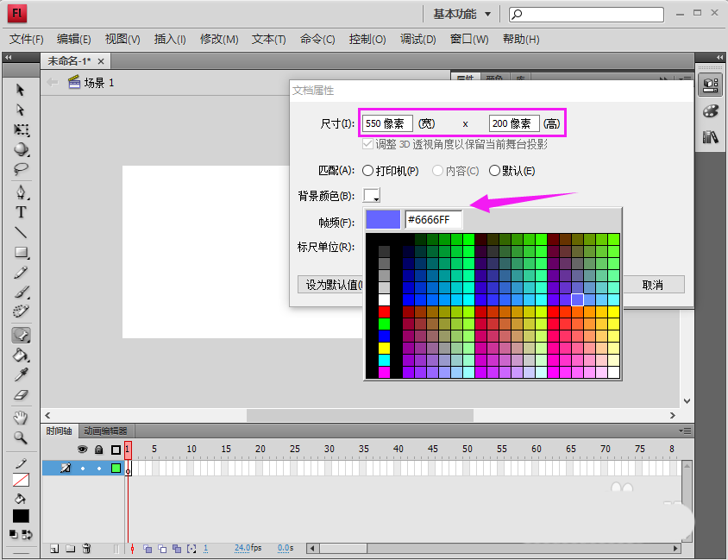
Task: Toggle the eye column to show/hide all layers
Action: coord(82,449)
